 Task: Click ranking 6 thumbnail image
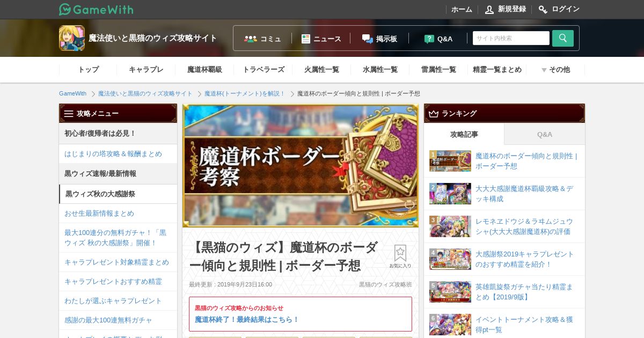[450, 325]
